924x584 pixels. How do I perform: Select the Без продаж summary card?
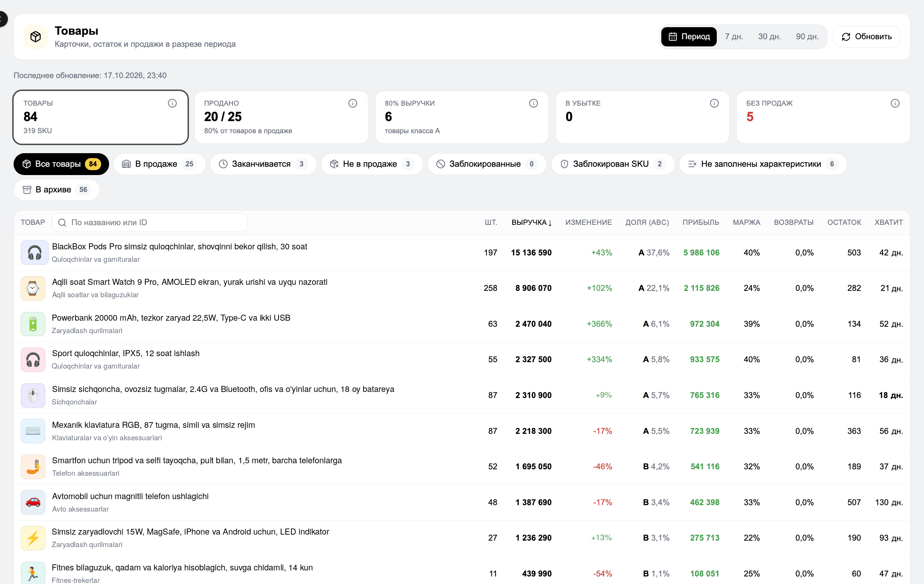(x=823, y=117)
